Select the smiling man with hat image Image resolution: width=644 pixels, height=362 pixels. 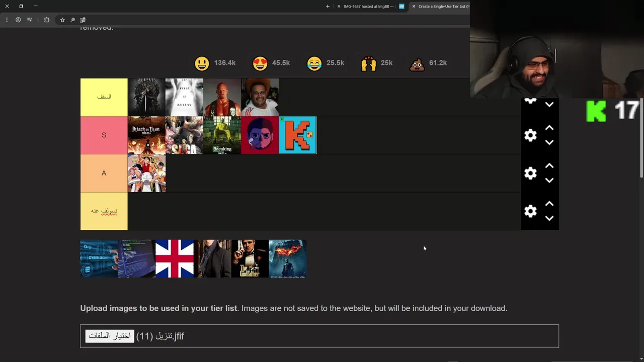coord(260,97)
